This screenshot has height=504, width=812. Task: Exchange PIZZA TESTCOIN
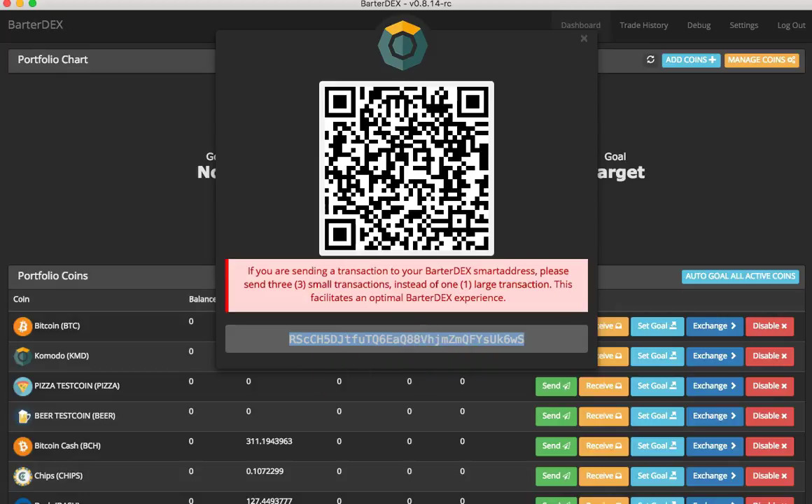pyautogui.click(x=714, y=386)
